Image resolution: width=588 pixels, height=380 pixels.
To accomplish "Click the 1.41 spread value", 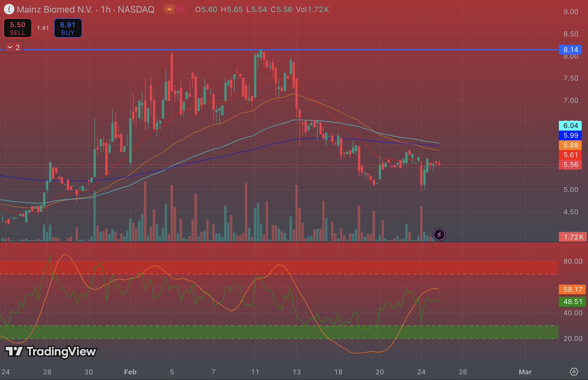I will 43,28.
